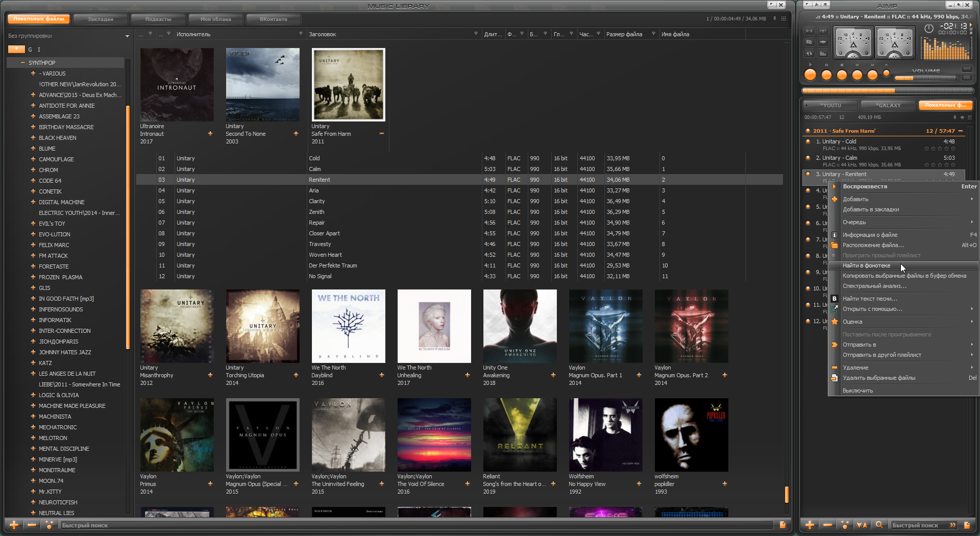Add Wolfsheim No Happy View via plus icon
The width and height of the screenshot is (980, 536).
pyautogui.click(x=639, y=484)
